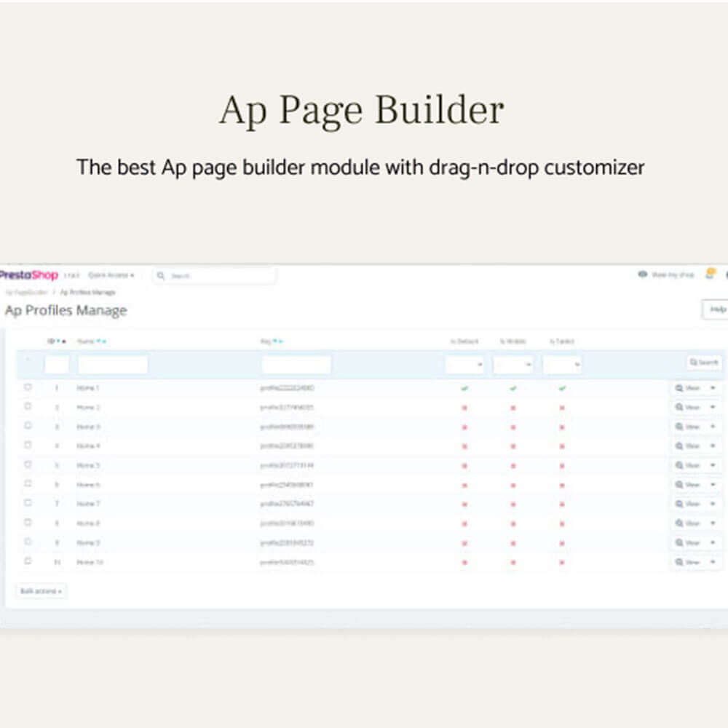Image resolution: width=728 pixels, height=728 pixels.
Task: Tick the checkbox for Home 10
Action: (28, 561)
